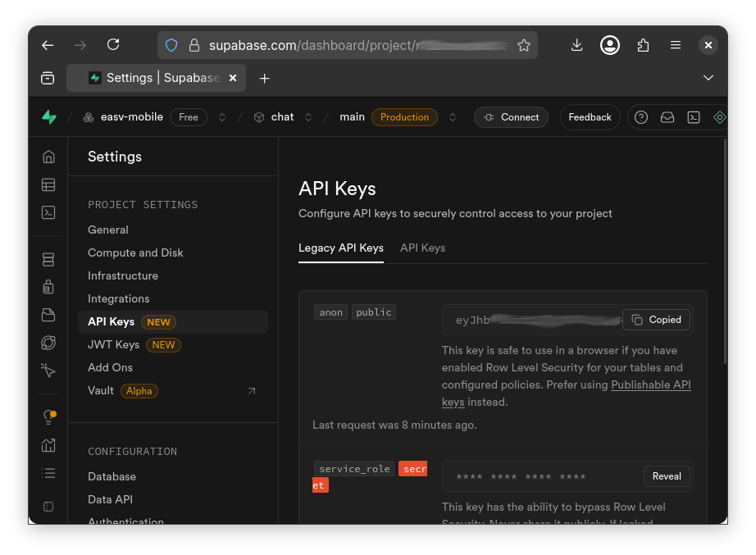
Task: Open Storage icon in sidebar
Action: [48, 315]
